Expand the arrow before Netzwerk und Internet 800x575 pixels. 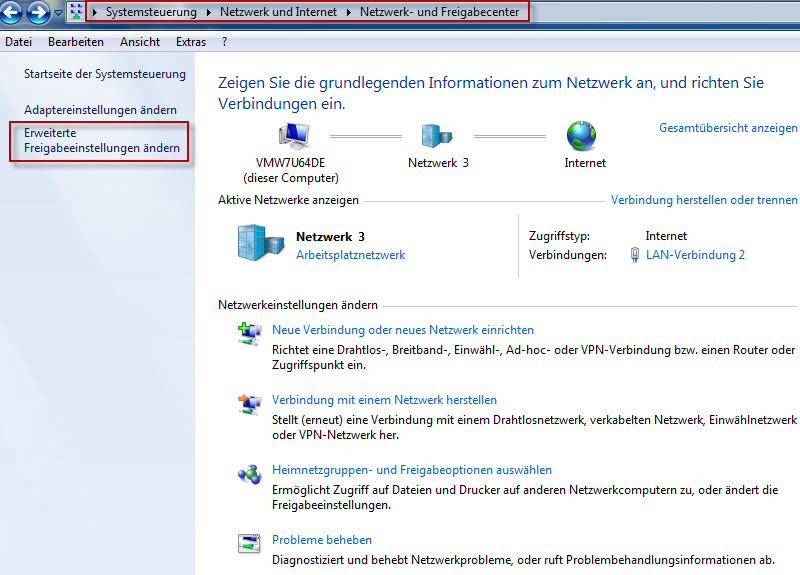(x=209, y=12)
